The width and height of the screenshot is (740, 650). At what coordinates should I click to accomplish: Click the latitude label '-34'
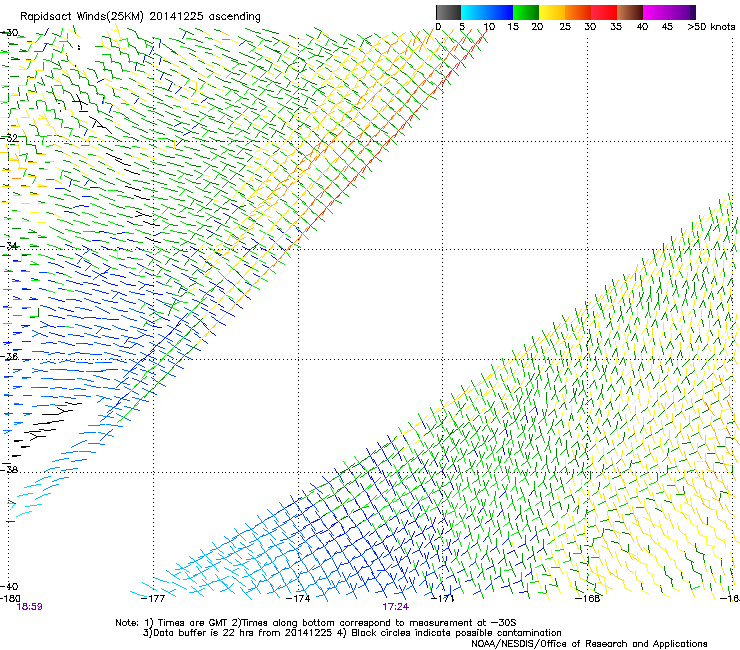coord(10,246)
